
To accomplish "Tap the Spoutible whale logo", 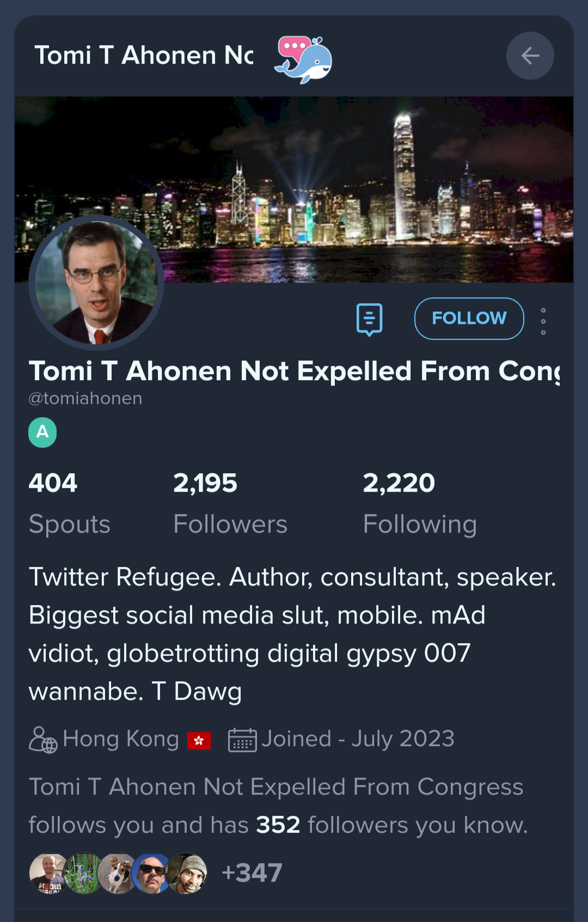I will (x=303, y=59).
